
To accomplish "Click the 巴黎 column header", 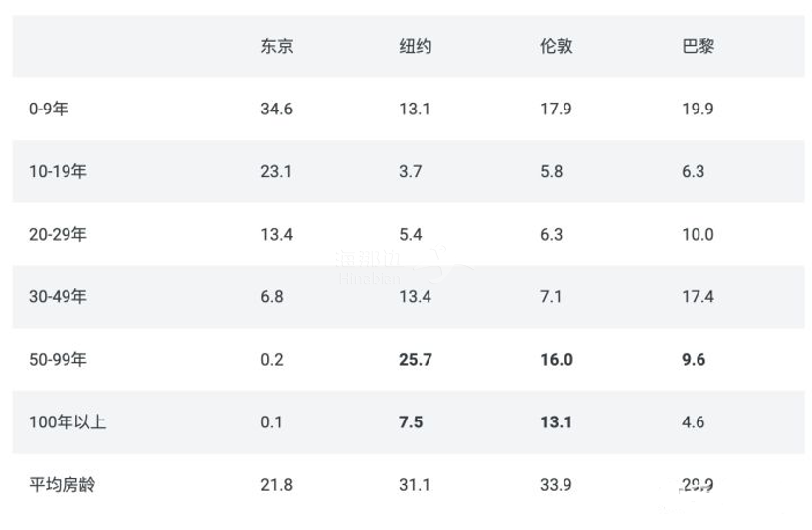I will (x=699, y=47).
